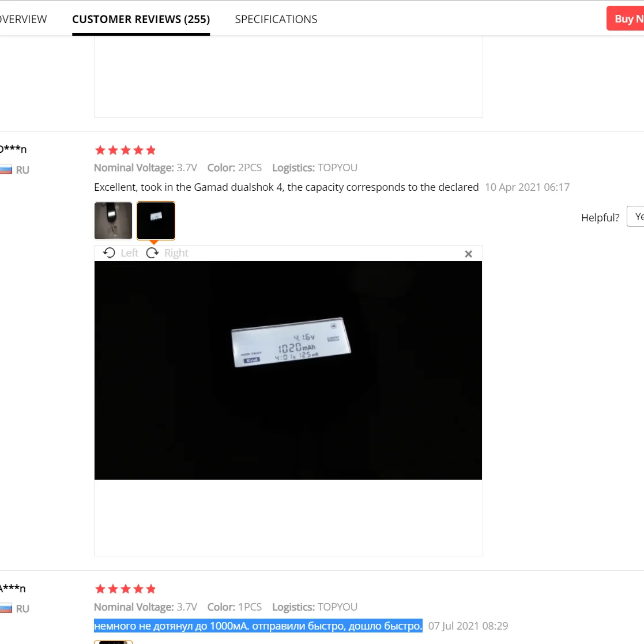The width and height of the screenshot is (644, 644).
Task: Click the 'Right' rotate label
Action: click(x=176, y=253)
